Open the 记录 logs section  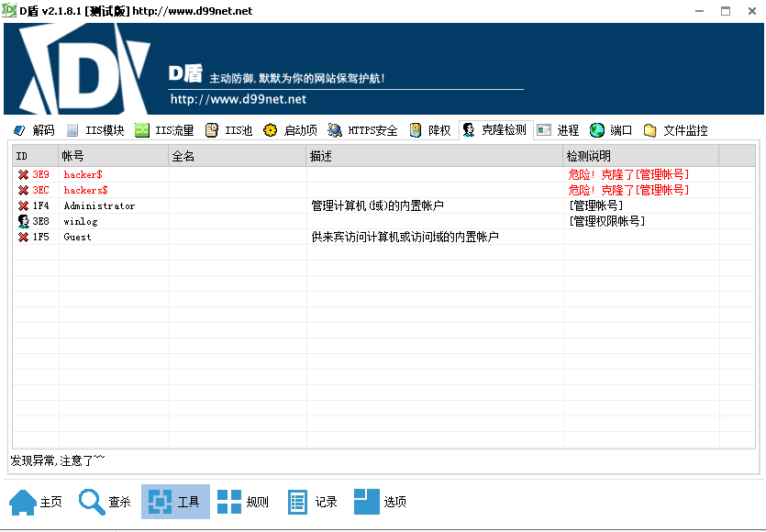[x=312, y=502]
